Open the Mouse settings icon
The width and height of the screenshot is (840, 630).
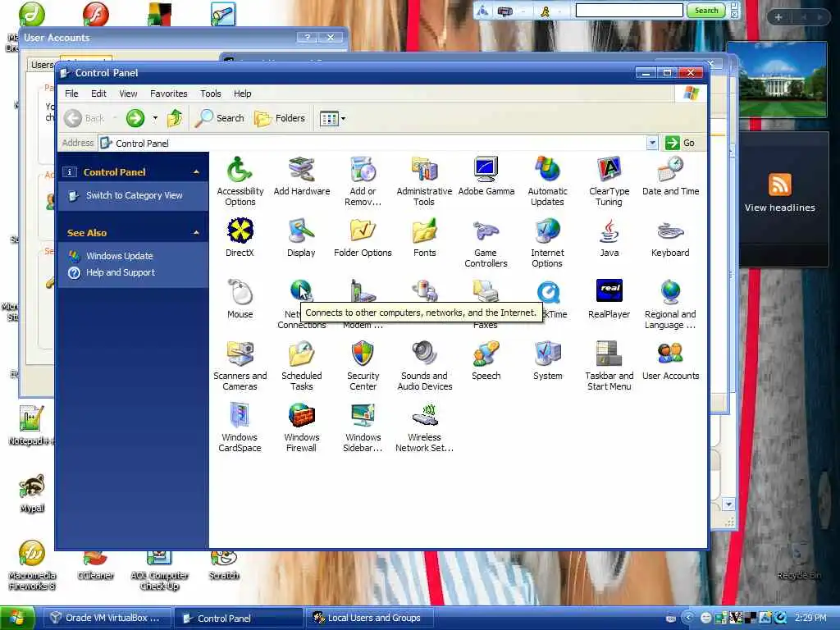240,299
